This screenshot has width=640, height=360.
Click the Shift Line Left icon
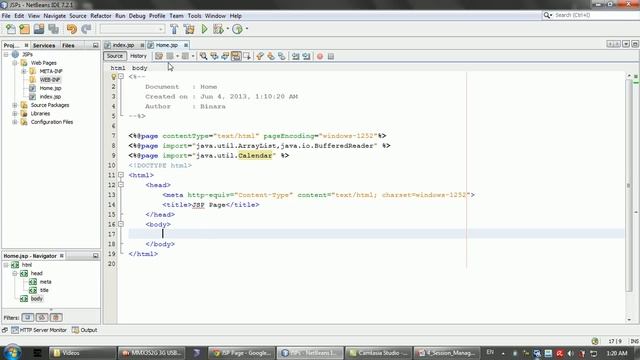(x=296, y=56)
